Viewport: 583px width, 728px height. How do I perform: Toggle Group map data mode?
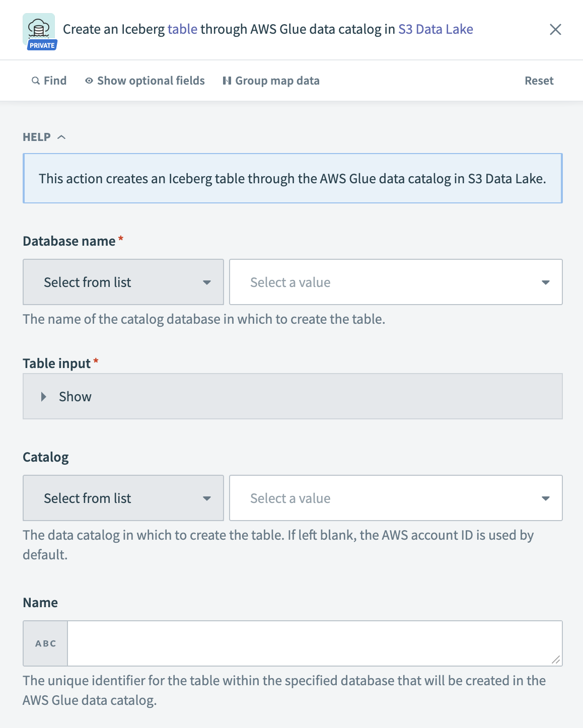[x=277, y=81]
